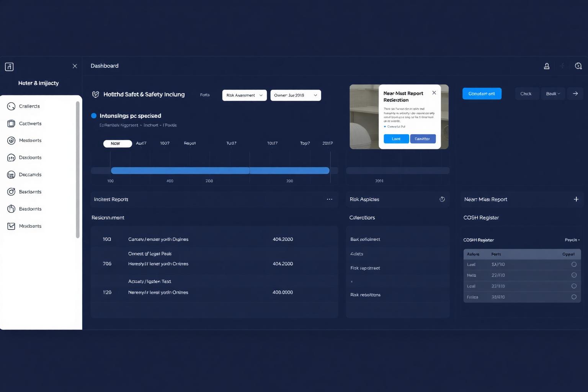The width and height of the screenshot is (588, 392).
Task: Click the Besdornts target sidebar icon
Action: (11, 192)
